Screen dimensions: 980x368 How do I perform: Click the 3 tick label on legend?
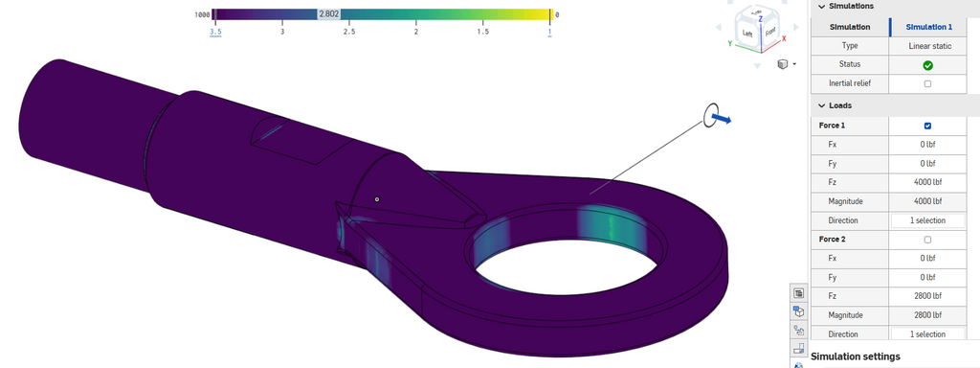click(x=282, y=32)
